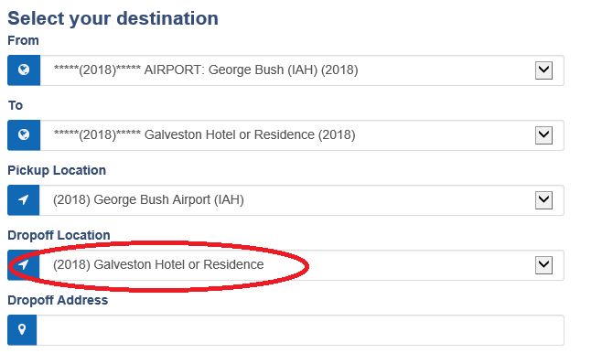
Task: Click the To field label
Action: (16, 105)
